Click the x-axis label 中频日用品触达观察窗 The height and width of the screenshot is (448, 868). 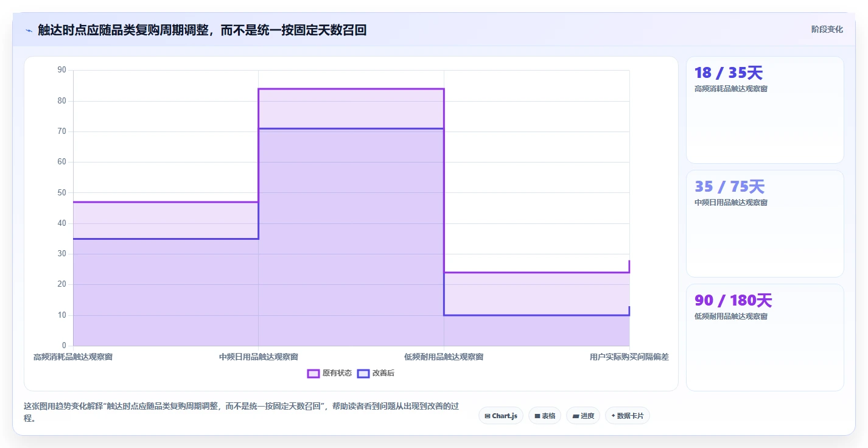click(259, 357)
